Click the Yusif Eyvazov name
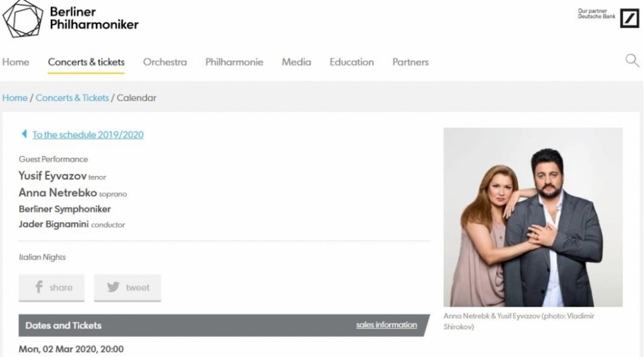644x357 pixels. coord(53,176)
